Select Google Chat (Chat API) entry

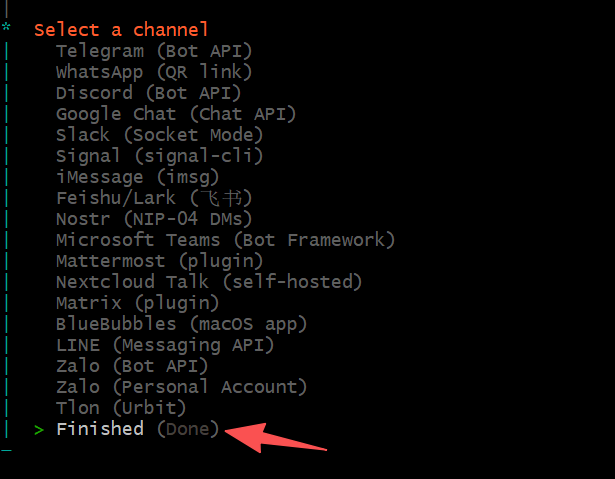176,114
